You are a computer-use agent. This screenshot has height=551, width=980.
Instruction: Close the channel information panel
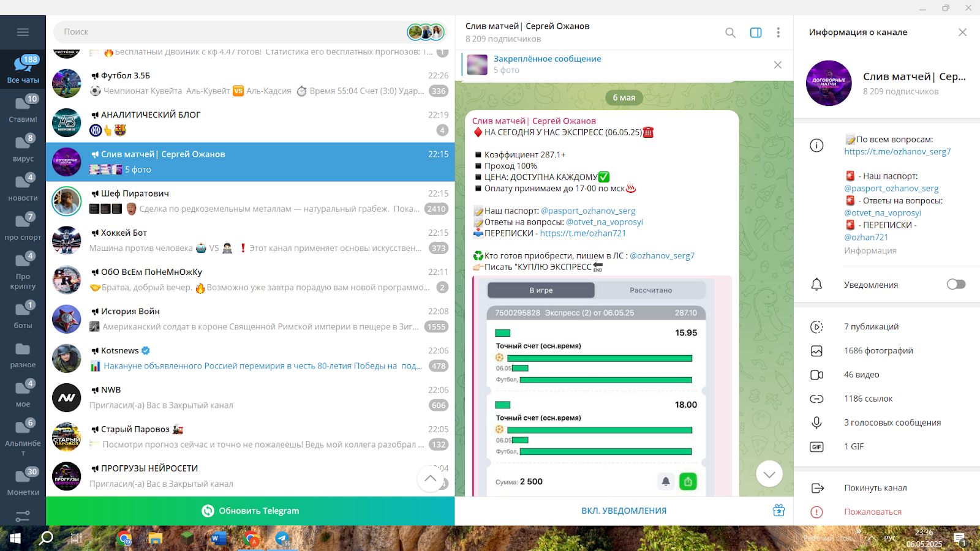962,32
